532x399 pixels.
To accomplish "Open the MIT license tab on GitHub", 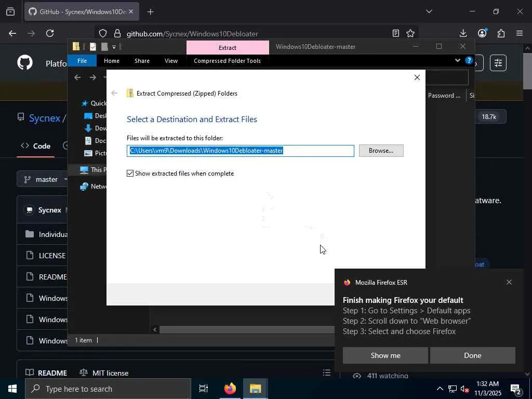I will coord(104,373).
